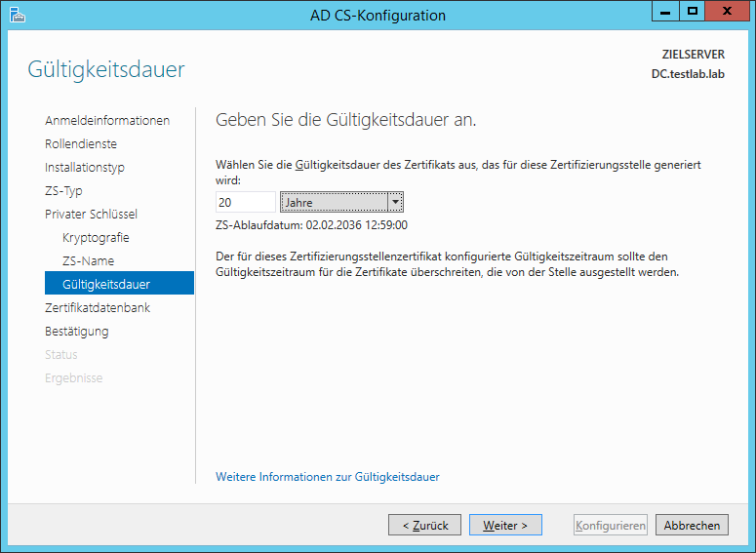Select highlighted Gültigkeitsdauer step
The image size is (756, 553).
[x=120, y=283]
